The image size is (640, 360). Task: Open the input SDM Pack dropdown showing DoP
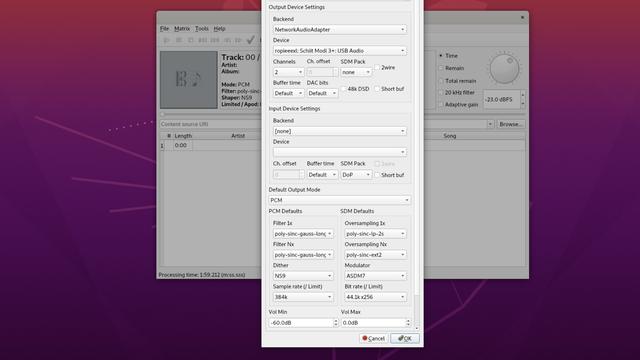tap(356, 175)
